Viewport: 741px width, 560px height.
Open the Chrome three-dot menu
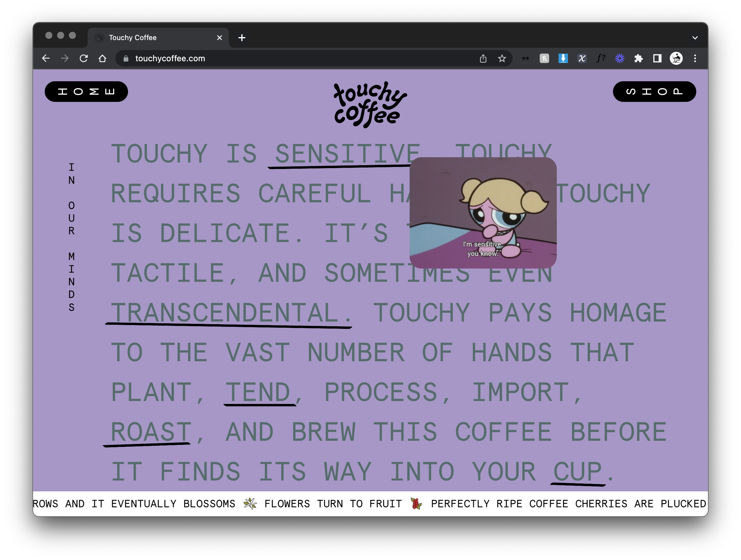695,58
